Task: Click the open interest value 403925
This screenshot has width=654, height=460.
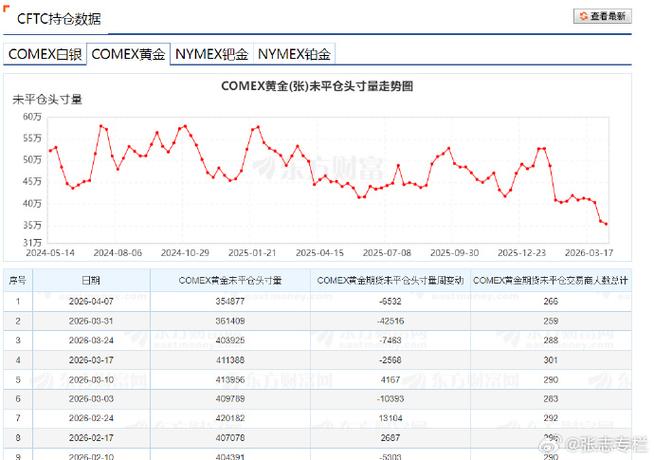Action: coord(230,340)
